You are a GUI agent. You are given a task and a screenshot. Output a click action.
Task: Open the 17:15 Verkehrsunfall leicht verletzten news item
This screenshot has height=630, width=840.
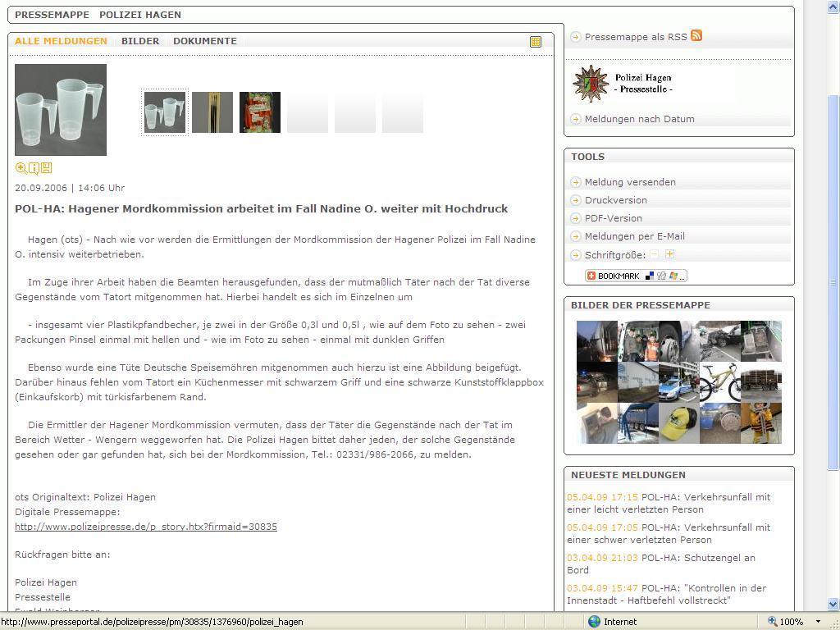tap(669, 503)
